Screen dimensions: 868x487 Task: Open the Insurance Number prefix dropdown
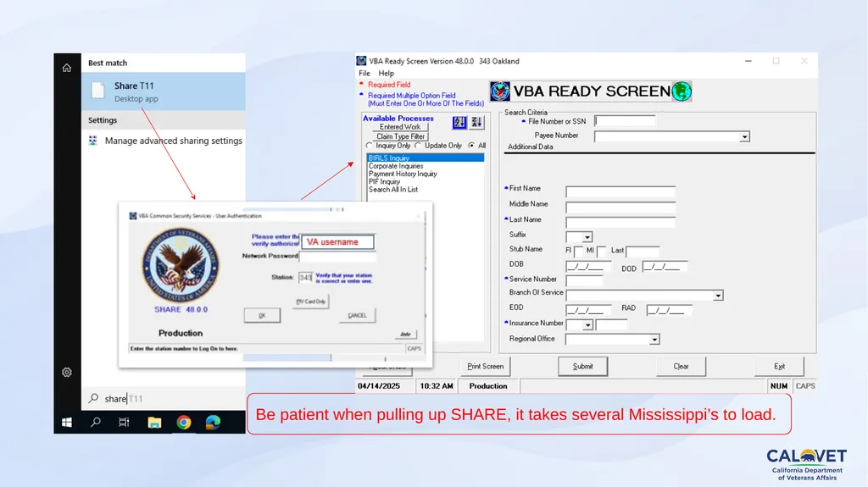pos(587,325)
